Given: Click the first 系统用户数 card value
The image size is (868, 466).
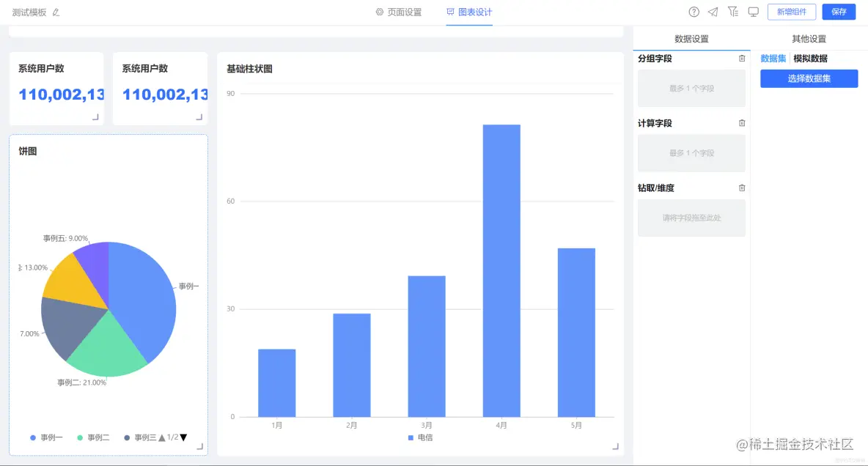Looking at the screenshot, I should pos(61,94).
